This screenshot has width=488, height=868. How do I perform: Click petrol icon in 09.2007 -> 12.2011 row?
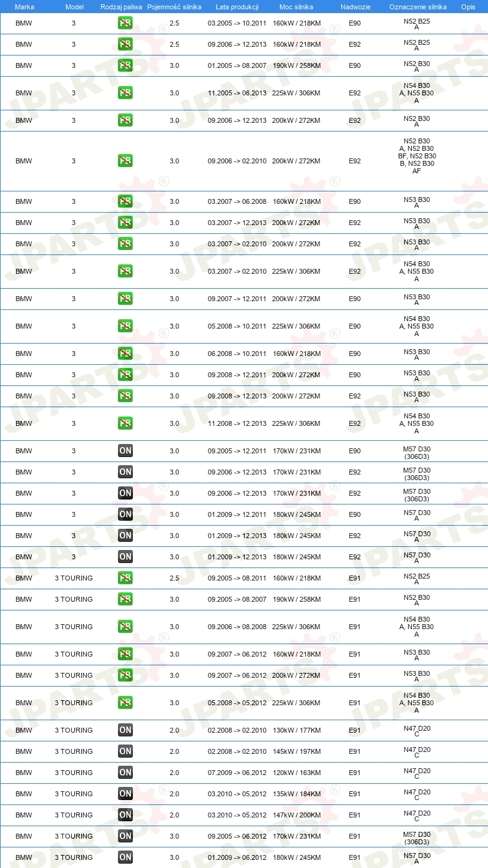tap(125, 299)
